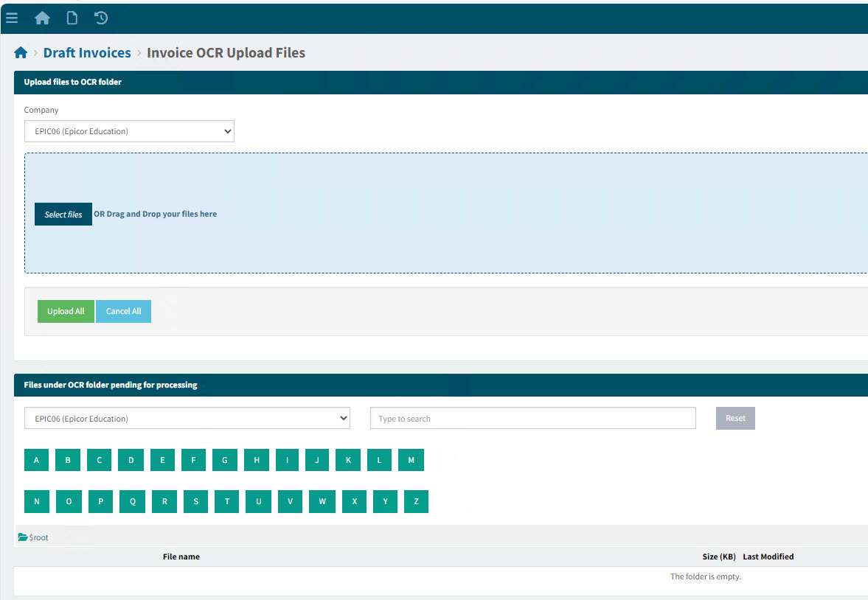The image size is (868, 600).
Task: Filter files by letter Z
Action: click(x=416, y=501)
